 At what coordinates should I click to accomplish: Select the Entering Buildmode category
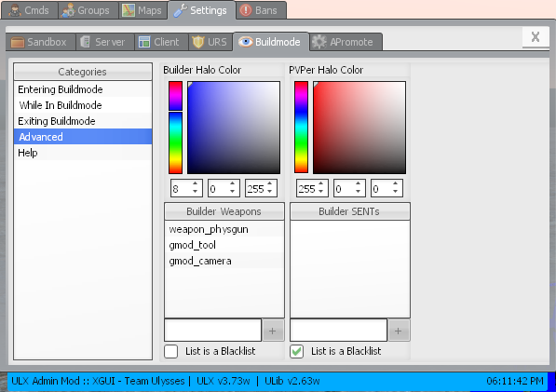[83, 89]
